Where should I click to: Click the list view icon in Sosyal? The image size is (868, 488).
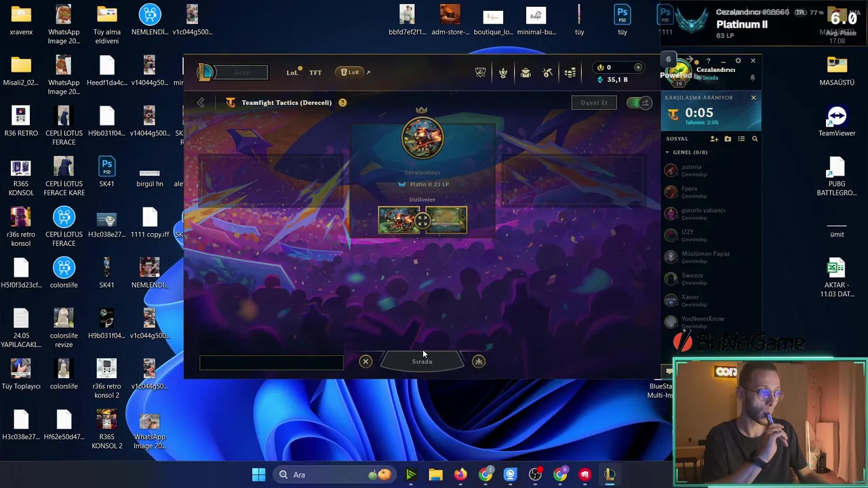[x=741, y=139]
